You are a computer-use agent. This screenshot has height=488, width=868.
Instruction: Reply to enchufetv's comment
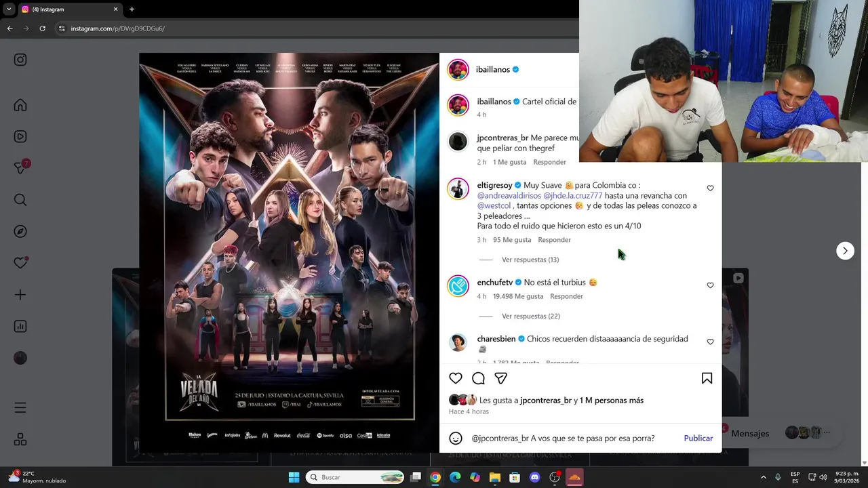[566, 296]
